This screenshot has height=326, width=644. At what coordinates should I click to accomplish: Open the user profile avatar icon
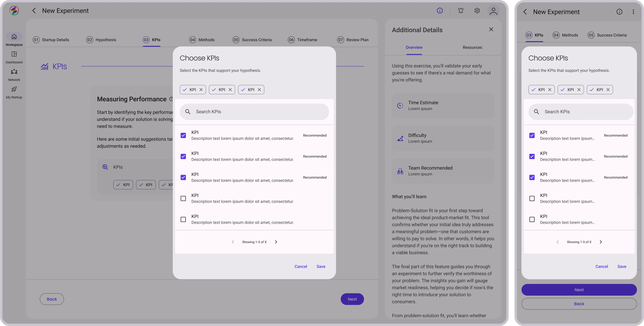pyautogui.click(x=493, y=11)
